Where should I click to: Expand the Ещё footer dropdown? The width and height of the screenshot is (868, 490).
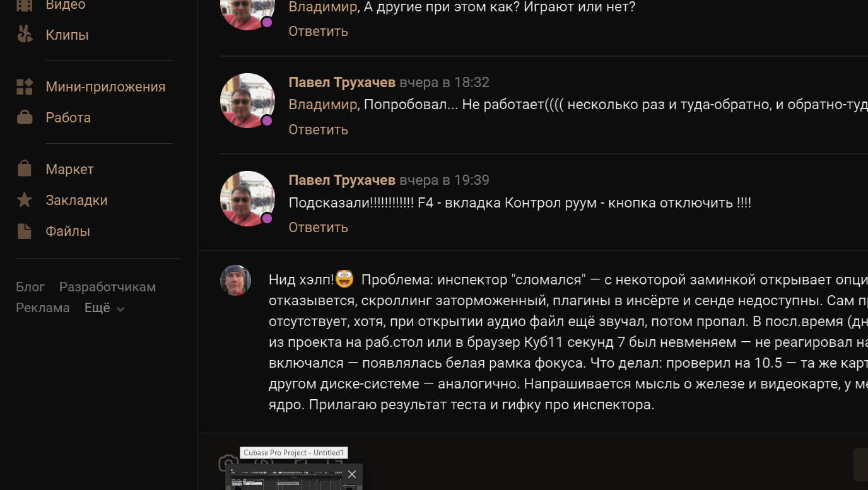point(104,308)
